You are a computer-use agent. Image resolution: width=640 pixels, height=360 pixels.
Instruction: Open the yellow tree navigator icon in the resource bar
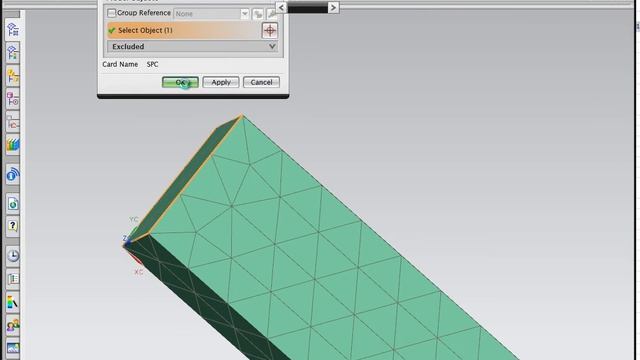[13, 76]
